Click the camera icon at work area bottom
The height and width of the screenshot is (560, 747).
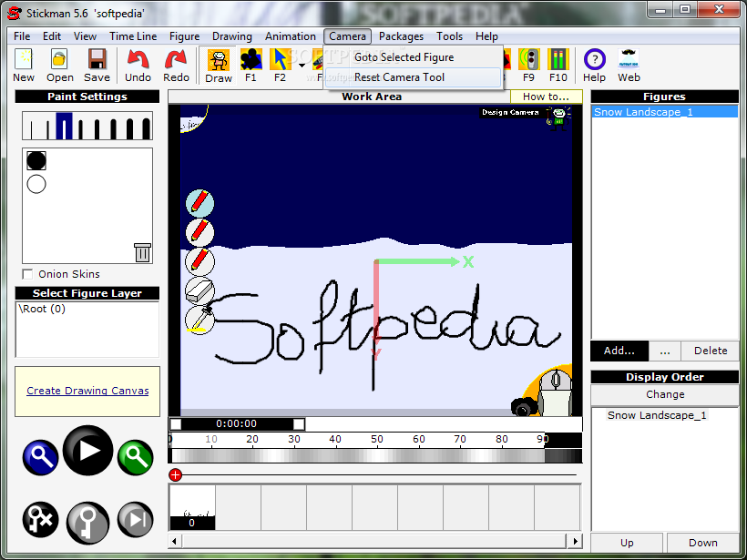523,408
